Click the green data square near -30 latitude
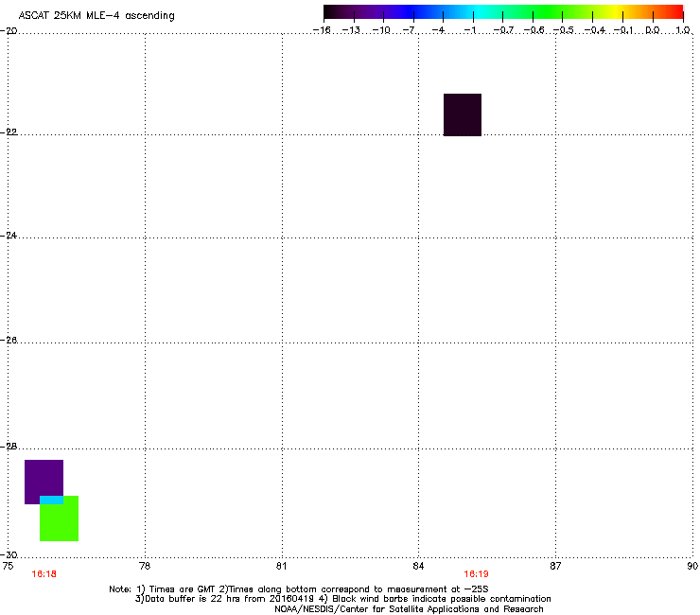Image resolution: width=700 pixels, height=615 pixels. click(x=60, y=520)
